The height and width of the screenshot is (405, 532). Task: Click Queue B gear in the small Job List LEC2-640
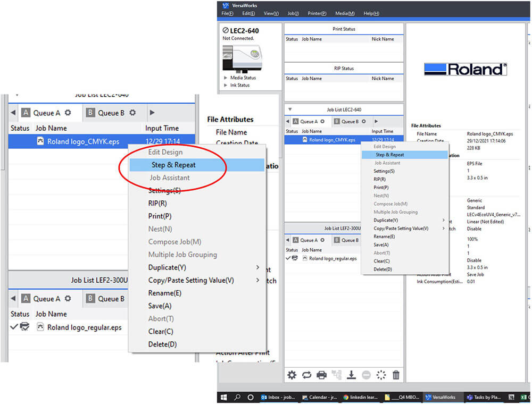click(x=364, y=121)
